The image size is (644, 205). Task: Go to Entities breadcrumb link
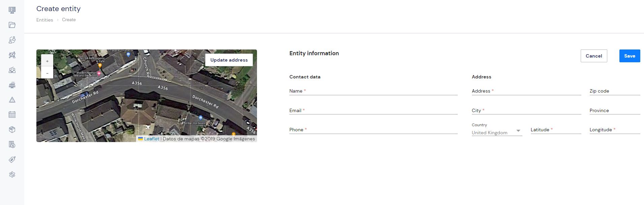(x=45, y=20)
